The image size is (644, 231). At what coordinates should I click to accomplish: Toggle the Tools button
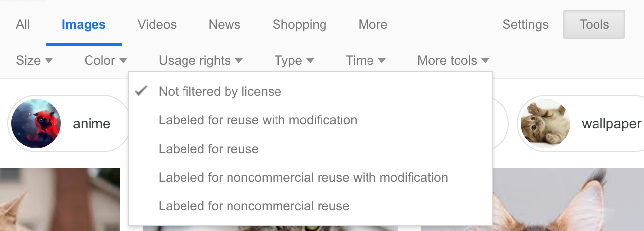tap(594, 24)
